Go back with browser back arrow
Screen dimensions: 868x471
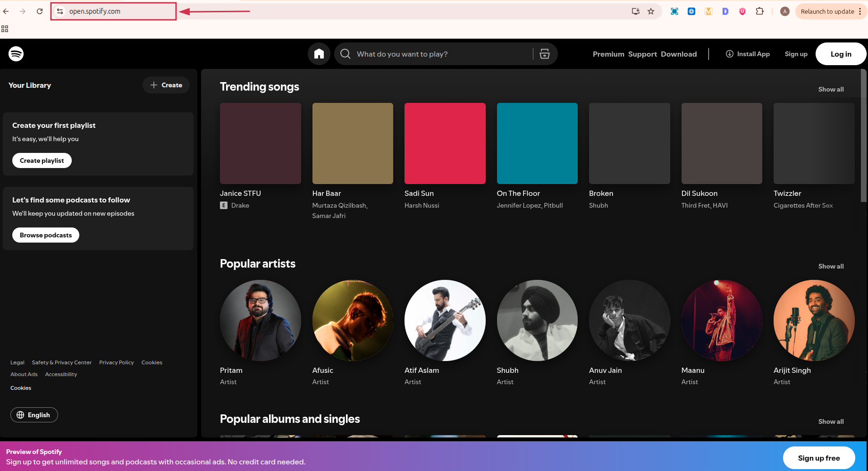pyautogui.click(x=6, y=11)
